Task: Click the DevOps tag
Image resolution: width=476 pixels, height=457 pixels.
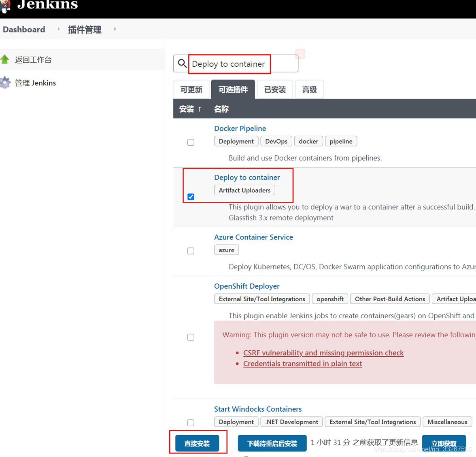Action: (x=276, y=141)
